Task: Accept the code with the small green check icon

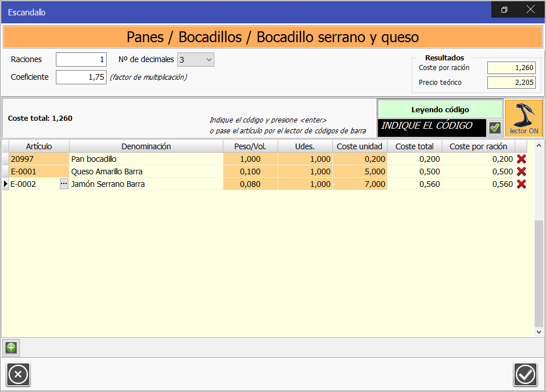Action: pos(495,128)
